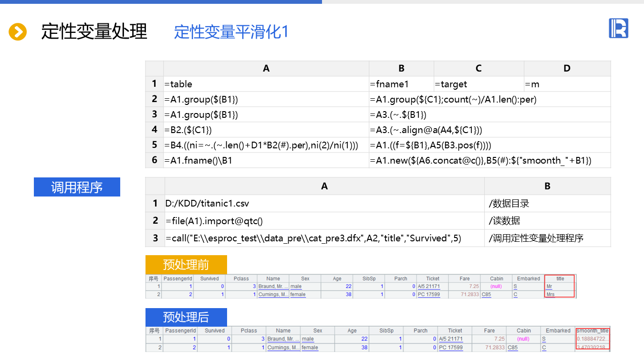Image resolution: width=644 pixels, height=362 pixels.
Task: Click the title column header in the 预处理前 table
Action: (560, 279)
